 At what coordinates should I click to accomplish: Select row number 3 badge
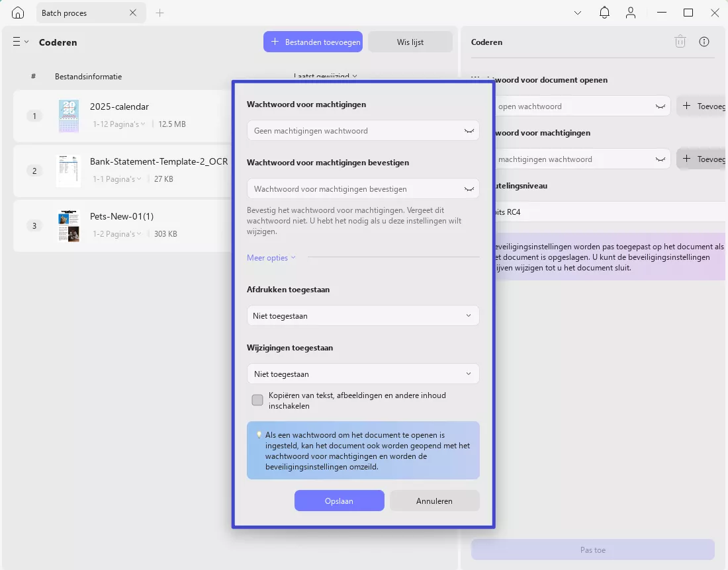(x=34, y=225)
